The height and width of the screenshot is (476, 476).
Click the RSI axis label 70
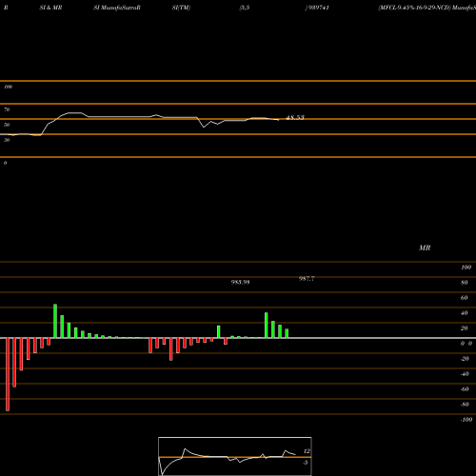pos(7,109)
